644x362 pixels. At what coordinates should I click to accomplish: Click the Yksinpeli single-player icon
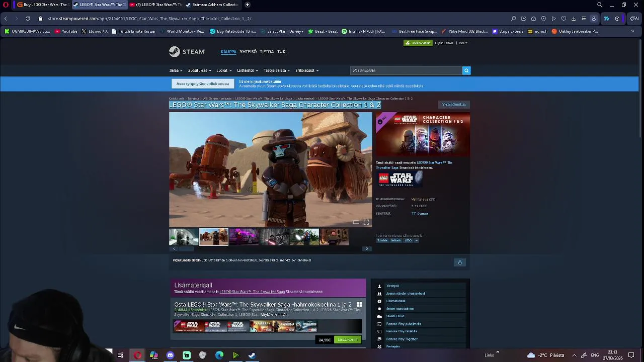(379, 286)
